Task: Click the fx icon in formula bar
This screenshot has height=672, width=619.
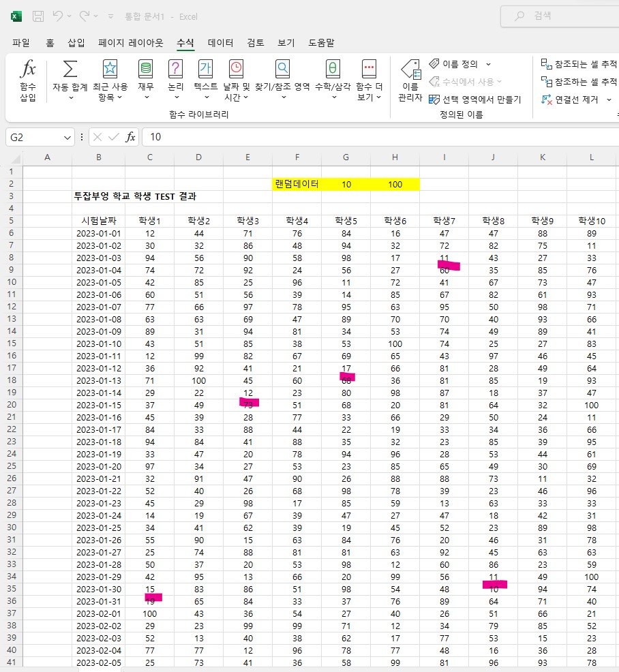Action: 130,137
